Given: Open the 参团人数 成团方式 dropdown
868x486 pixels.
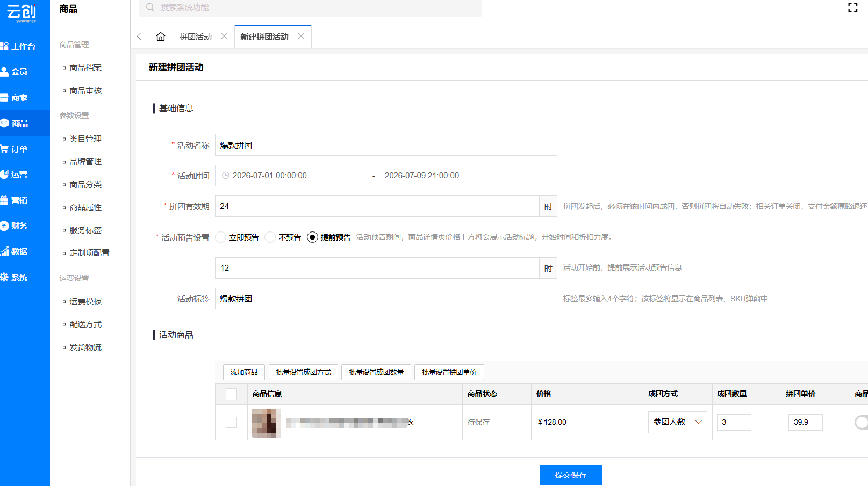Looking at the screenshot, I should pyautogui.click(x=677, y=422).
